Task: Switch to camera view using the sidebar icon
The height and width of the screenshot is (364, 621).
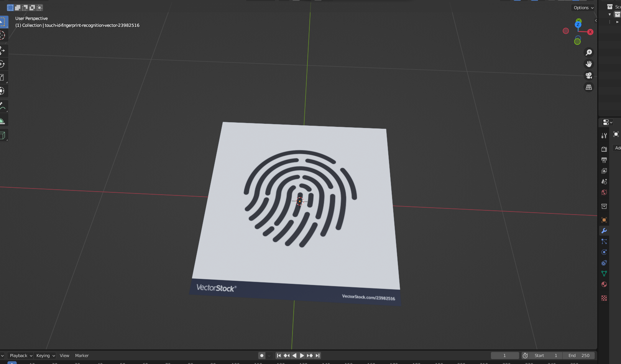Action: (x=589, y=75)
